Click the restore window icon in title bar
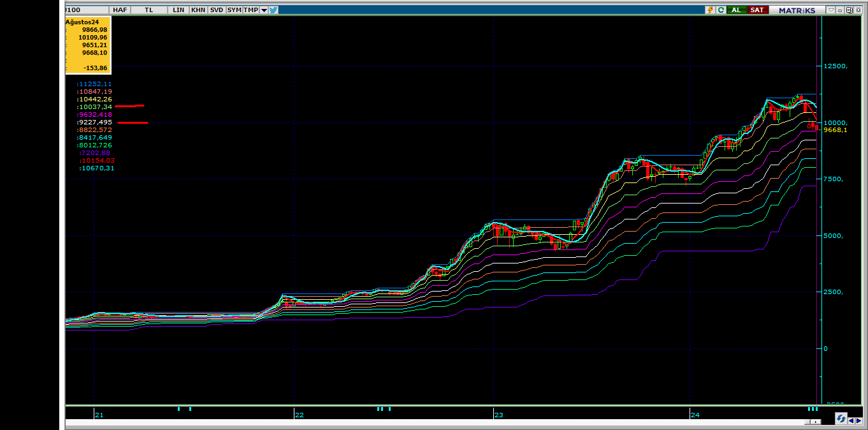 [850, 10]
